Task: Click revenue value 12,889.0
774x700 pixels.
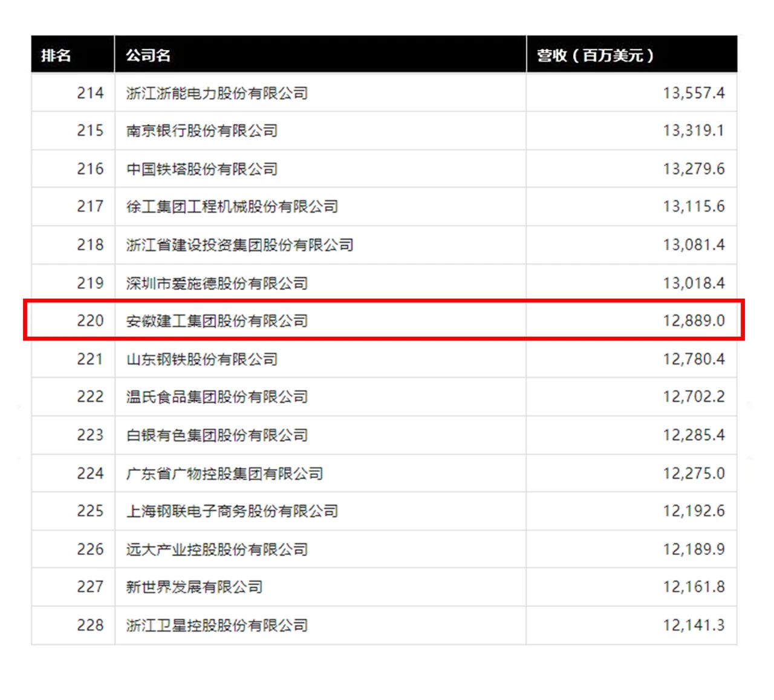Action: point(693,320)
